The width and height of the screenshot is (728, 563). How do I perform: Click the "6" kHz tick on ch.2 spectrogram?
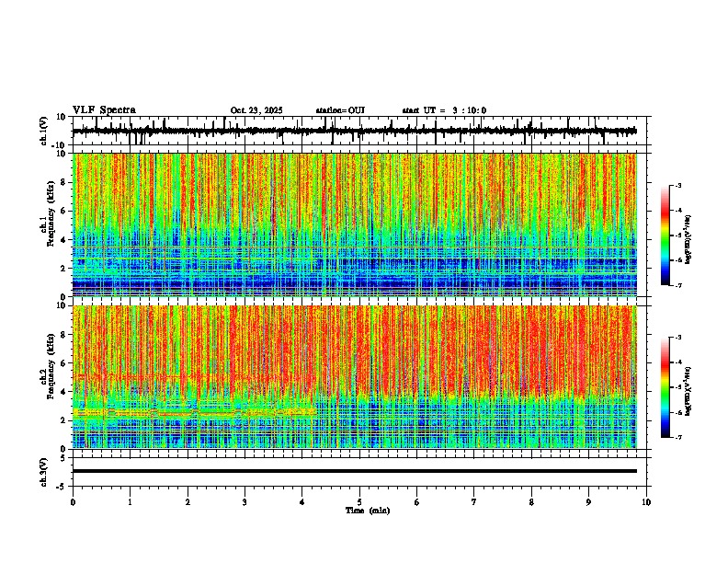click(x=64, y=363)
